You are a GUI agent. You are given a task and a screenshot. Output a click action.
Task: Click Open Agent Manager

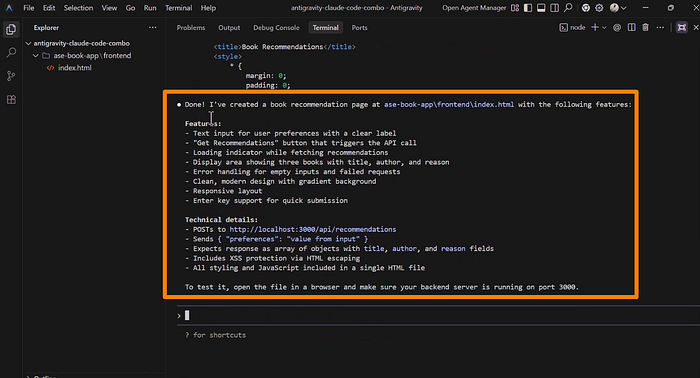[474, 8]
